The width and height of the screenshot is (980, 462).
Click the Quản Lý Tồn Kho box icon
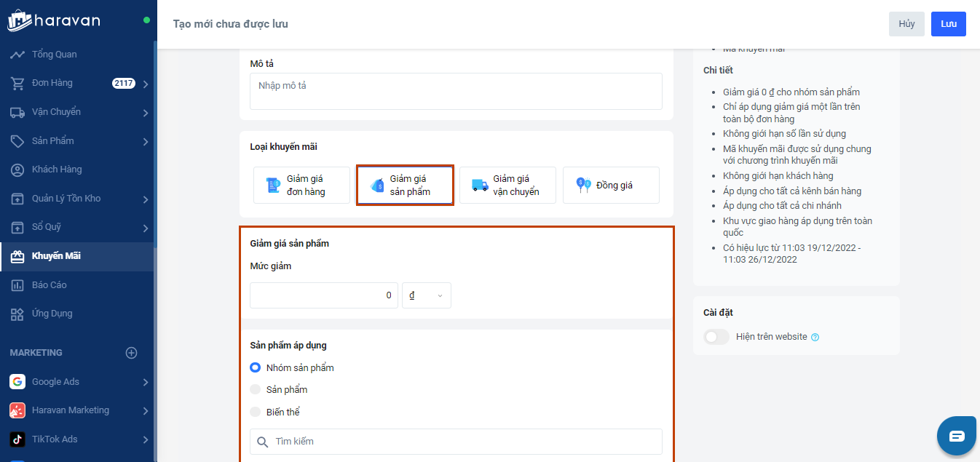17,199
